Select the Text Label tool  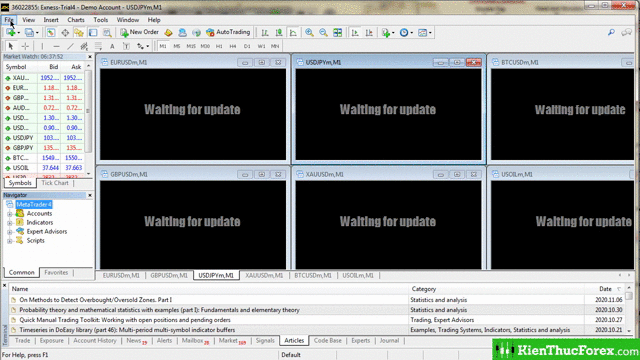126,46
